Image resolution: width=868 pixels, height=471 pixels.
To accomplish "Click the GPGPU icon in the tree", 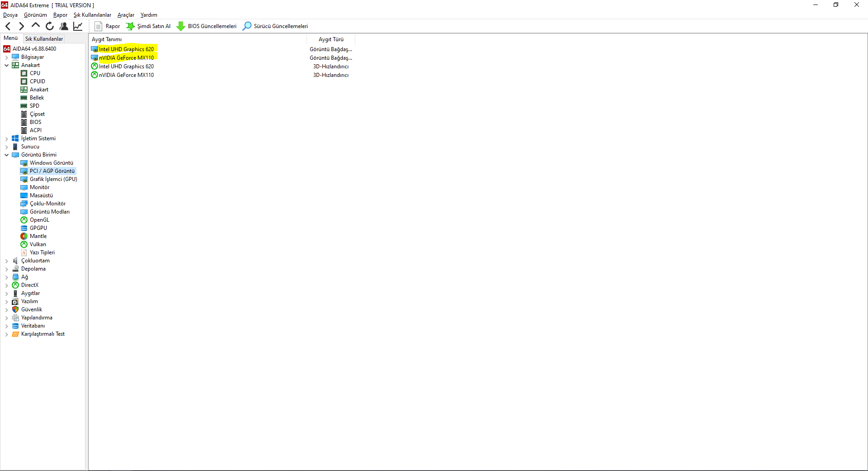I will pyautogui.click(x=24, y=228).
